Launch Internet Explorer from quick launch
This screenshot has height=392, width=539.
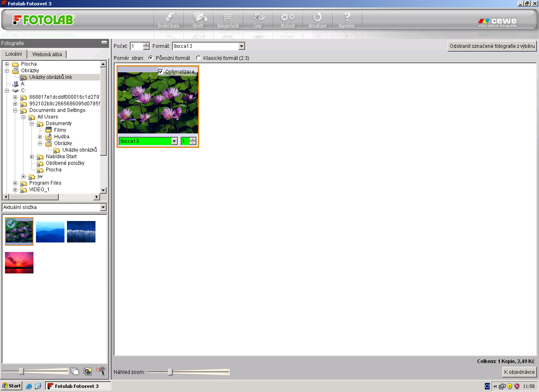[29, 386]
